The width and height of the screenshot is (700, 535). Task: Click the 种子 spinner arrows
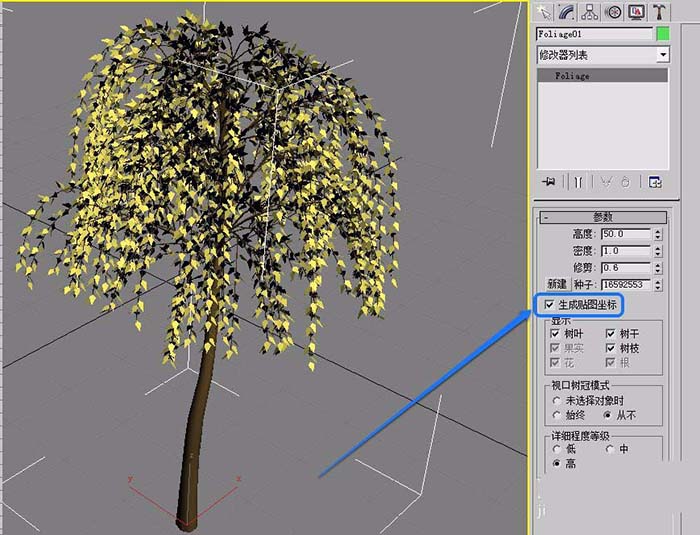click(x=658, y=284)
